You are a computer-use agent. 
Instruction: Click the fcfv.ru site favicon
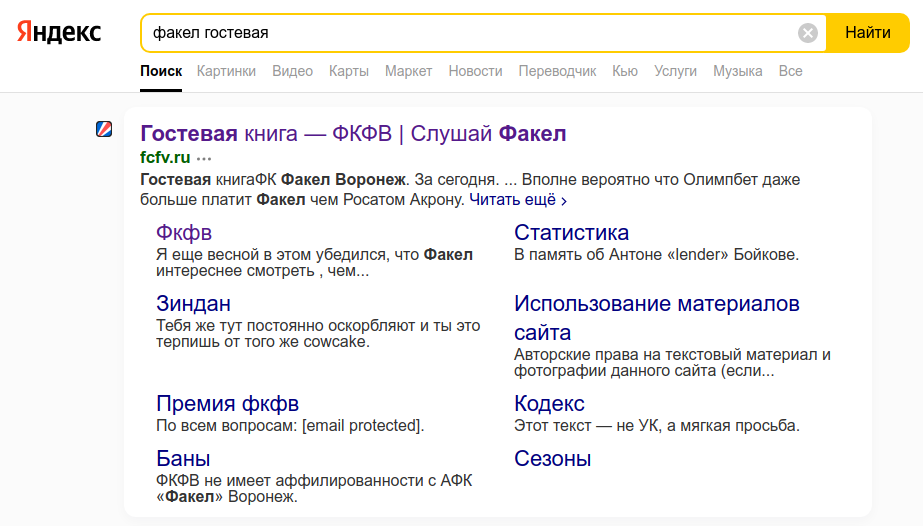click(104, 129)
